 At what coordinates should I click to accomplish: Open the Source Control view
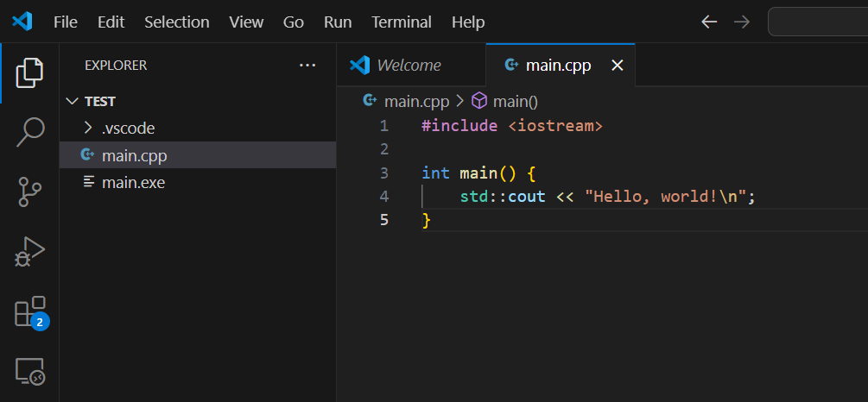[x=29, y=192]
